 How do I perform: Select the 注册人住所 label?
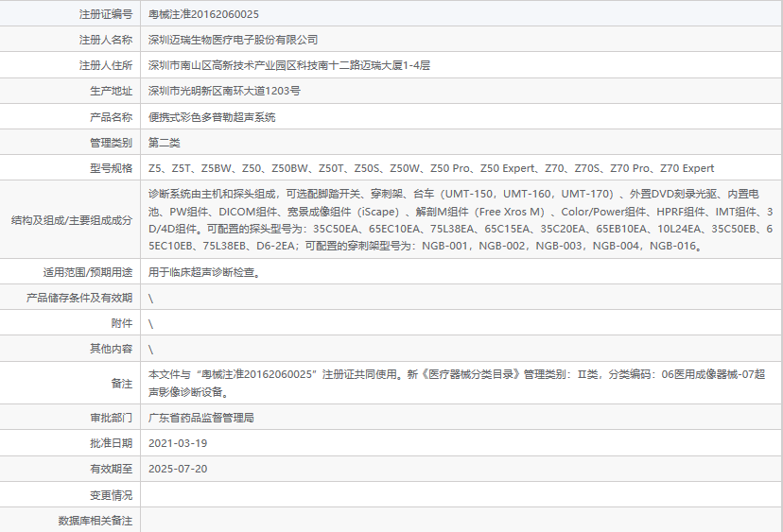click(106, 65)
